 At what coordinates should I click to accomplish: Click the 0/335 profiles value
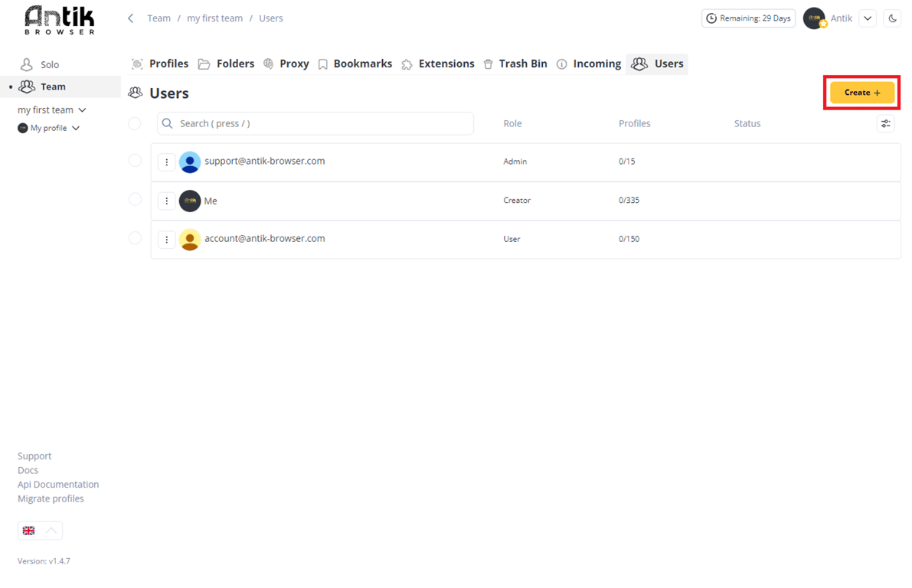coord(629,200)
